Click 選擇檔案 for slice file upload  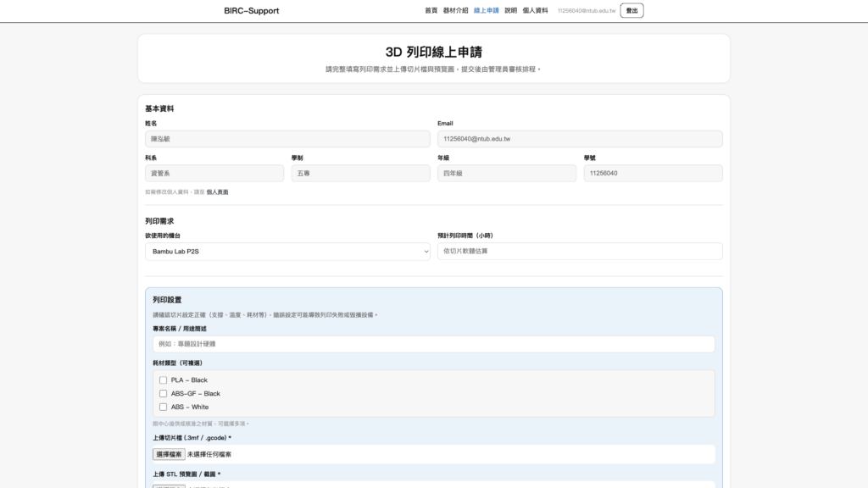[169, 454]
